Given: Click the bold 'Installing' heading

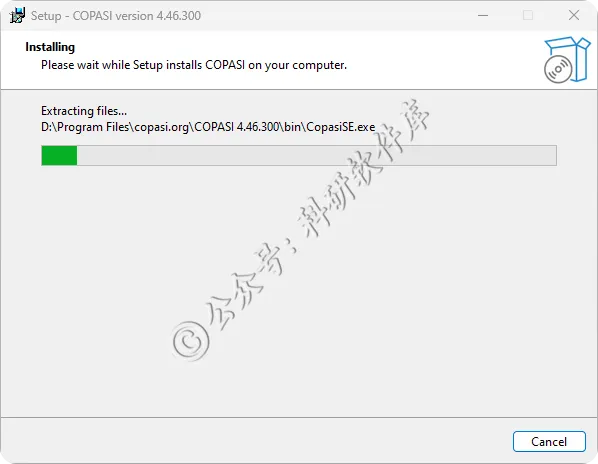Looking at the screenshot, I should (x=50, y=47).
